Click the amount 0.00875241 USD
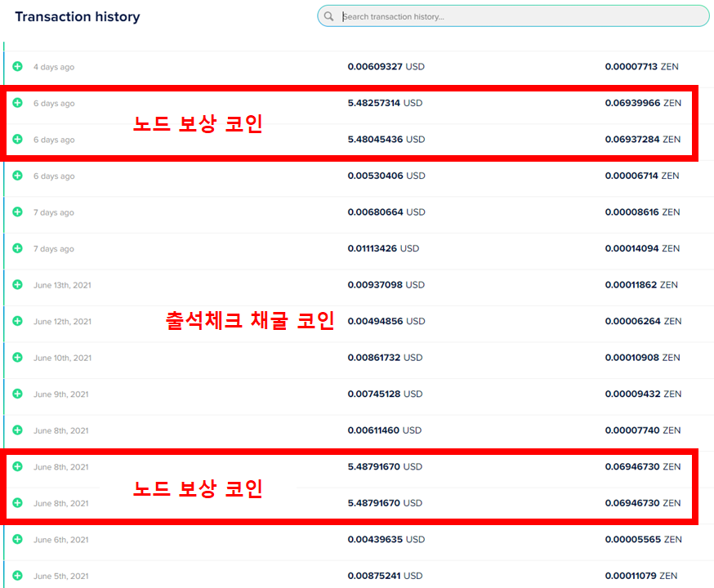This screenshot has height=588, width=714. (x=386, y=577)
